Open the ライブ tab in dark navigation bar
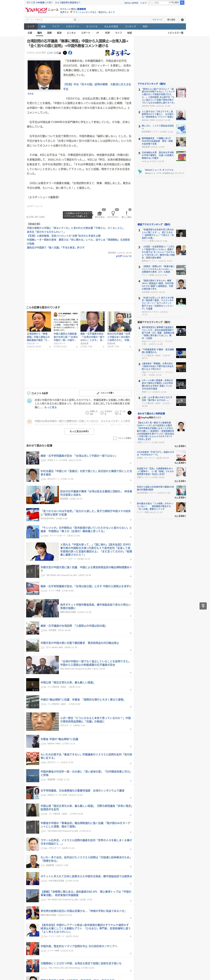The height and width of the screenshot is (980, 210). click(56, 26)
